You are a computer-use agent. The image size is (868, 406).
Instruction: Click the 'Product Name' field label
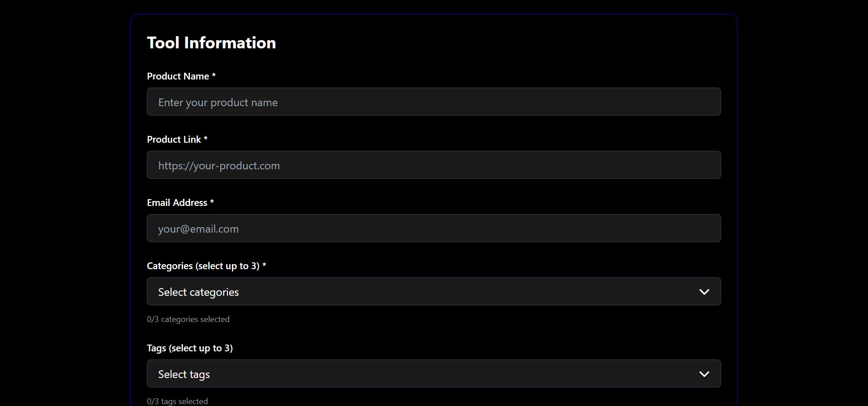178,76
